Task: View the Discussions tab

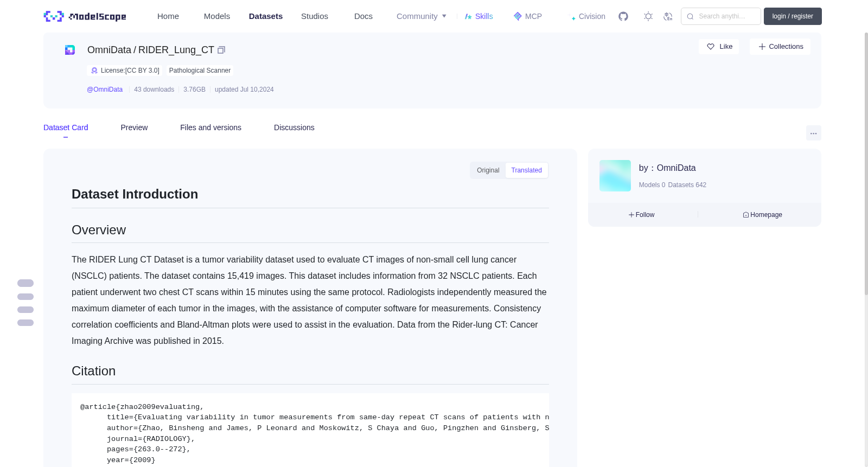Action: coord(294,127)
